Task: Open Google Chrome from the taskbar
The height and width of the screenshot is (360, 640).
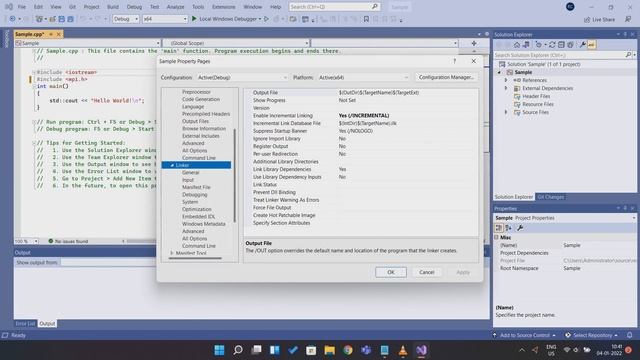Action: [x=348, y=350]
